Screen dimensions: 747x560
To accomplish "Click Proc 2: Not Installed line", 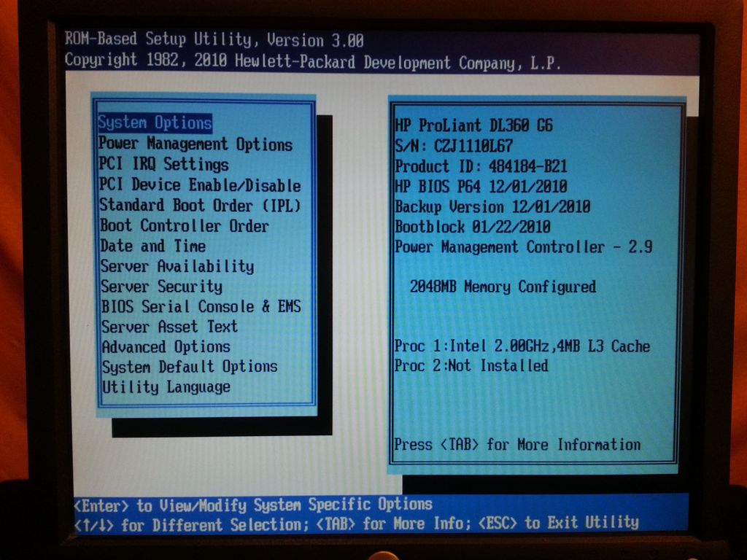I will (471, 366).
